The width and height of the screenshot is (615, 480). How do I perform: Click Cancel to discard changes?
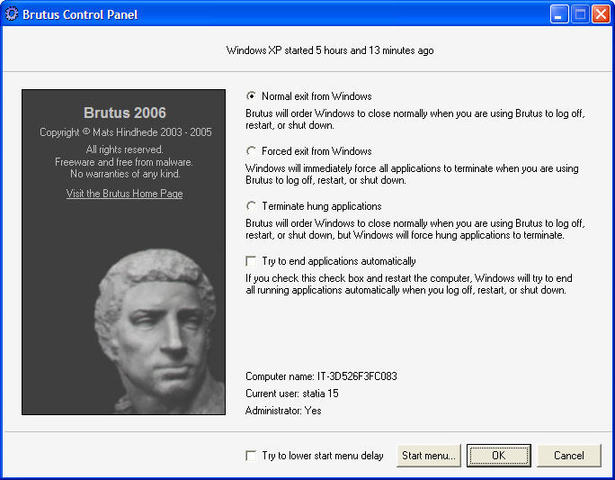pyautogui.click(x=569, y=456)
